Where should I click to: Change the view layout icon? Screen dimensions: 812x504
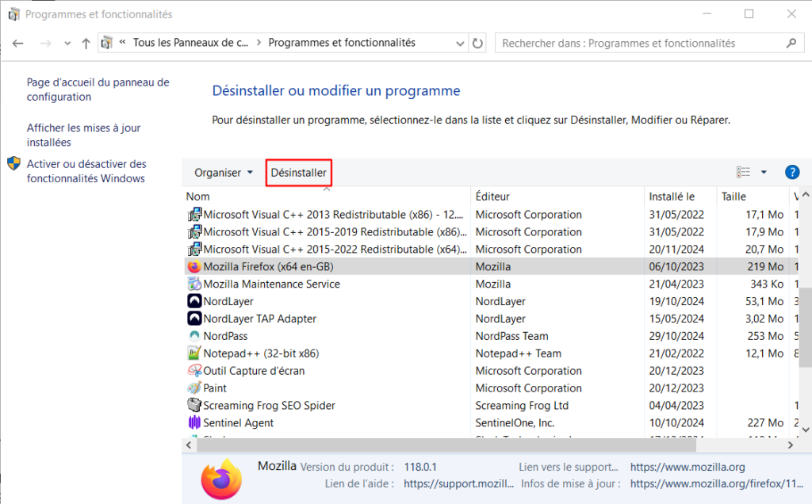pyautogui.click(x=743, y=172)
